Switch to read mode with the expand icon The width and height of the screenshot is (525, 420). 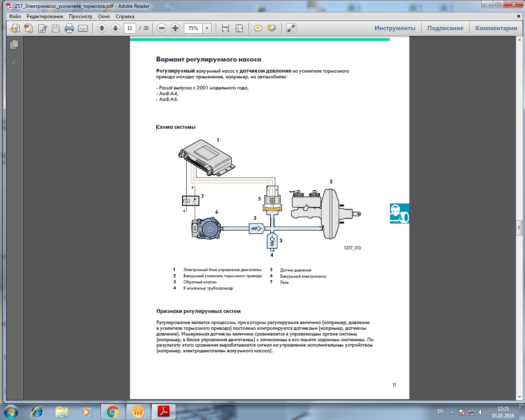tap(291, 28)
